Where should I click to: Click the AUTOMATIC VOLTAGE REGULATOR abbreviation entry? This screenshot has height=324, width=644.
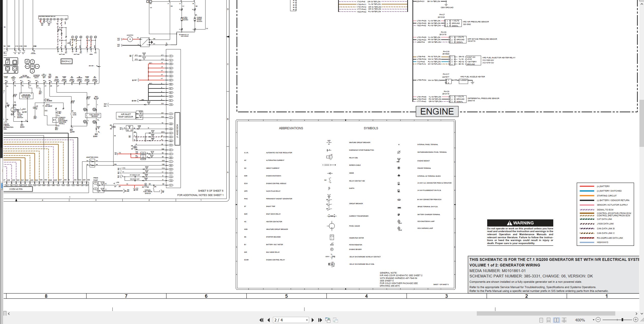[x=279, y=153]
